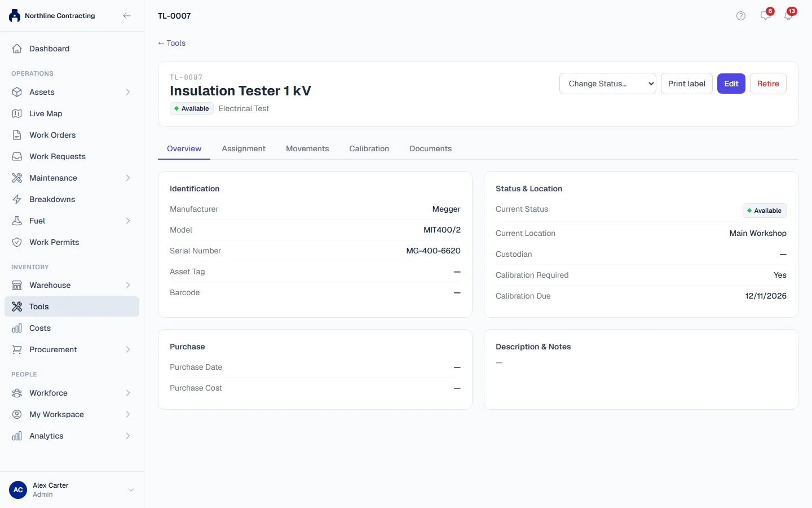Click the Assets cube icon
Screen dimensions: 812x508
17,92
